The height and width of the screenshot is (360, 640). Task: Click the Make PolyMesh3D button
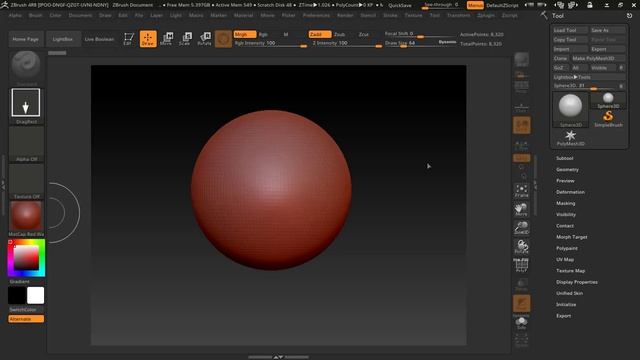point(598,58)
